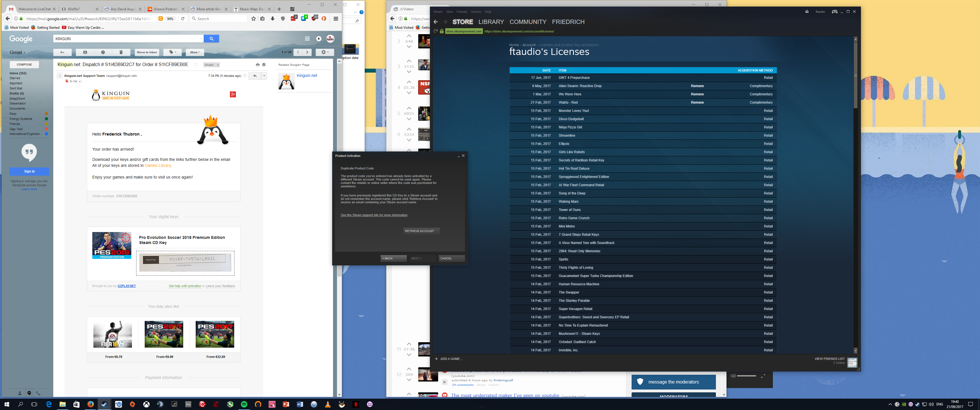Open the PES 2018 Premium Edition thumbnail
Image resolution: width=980 pixels, height=410 pixels.
point(112,245)
